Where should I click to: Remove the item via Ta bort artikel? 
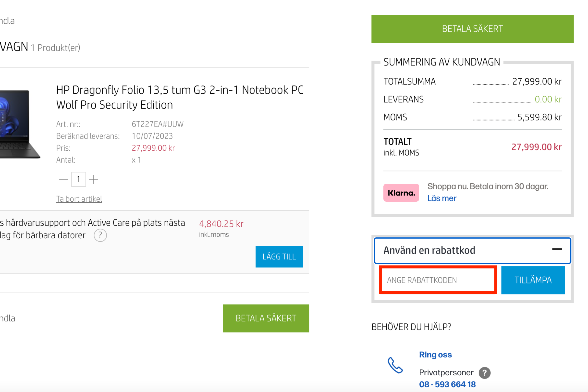tap(79, 199)
